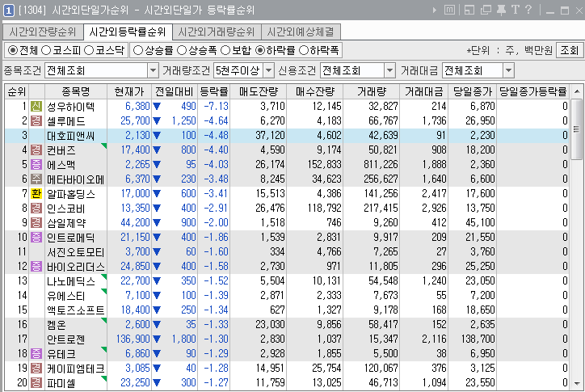Click the yellow 환 badge next to 알파홀딩스

(36, 194)
